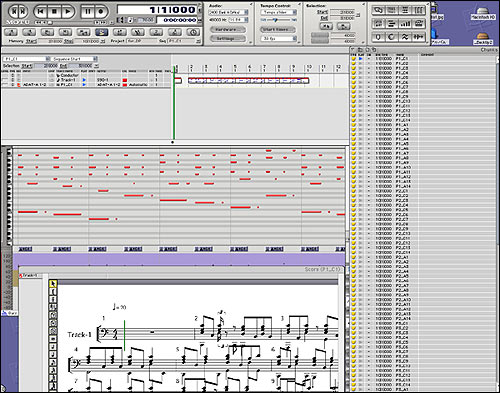Open the sample rate dropdown next to 48000 Hz
The width and height of the screenshot is (500, 393).
click(x=238, y=20)
